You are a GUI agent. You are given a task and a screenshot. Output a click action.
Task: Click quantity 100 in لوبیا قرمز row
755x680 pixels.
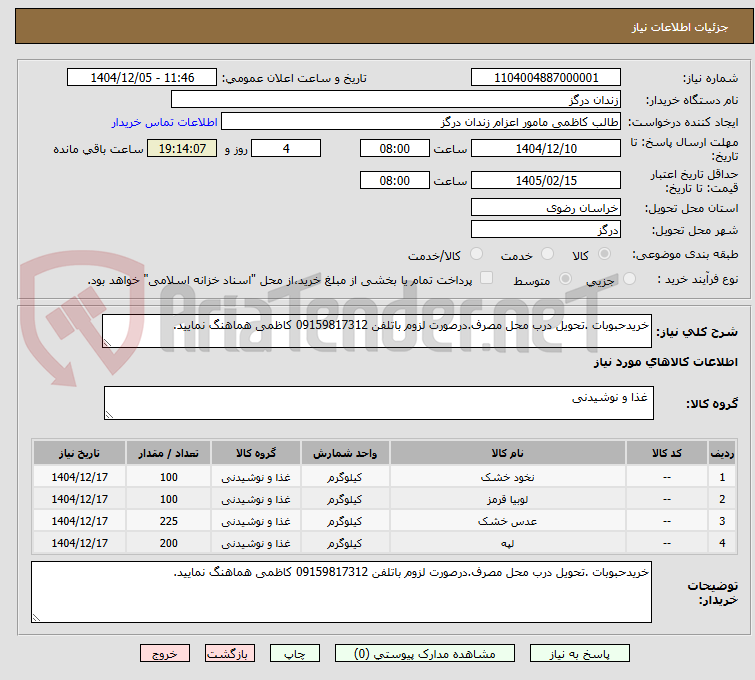169,499
